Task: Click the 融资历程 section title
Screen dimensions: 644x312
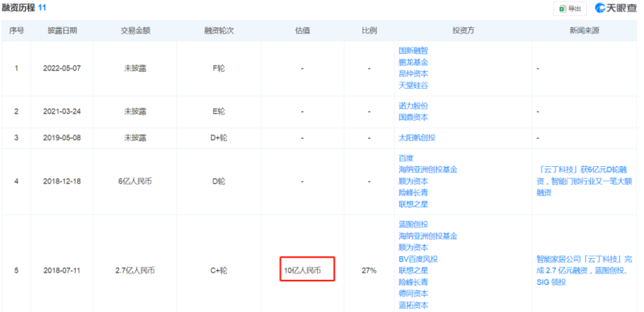Action: click(x=19, y=7)
